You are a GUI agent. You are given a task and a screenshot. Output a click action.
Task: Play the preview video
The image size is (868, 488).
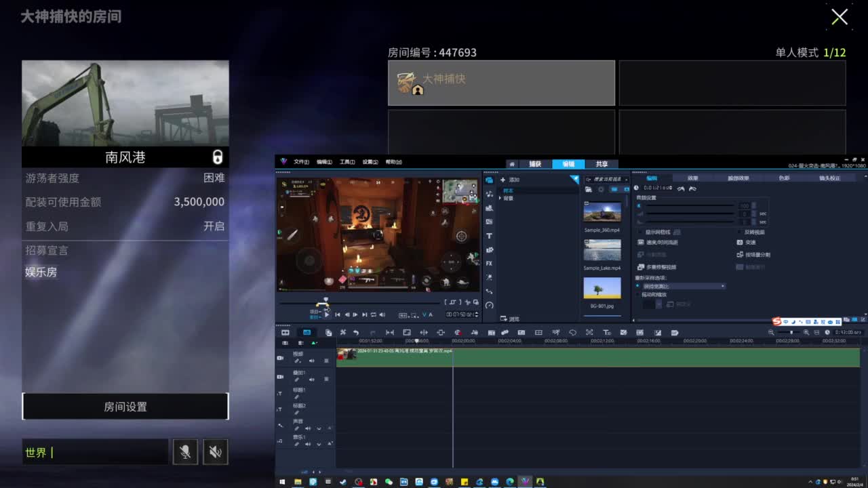pos(326,314)
